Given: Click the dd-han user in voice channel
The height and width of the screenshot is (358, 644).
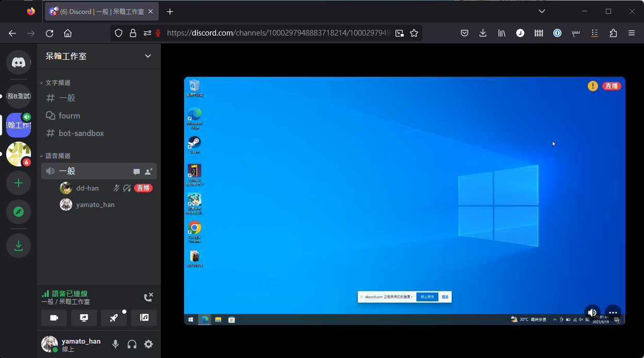Looking at the screenshot, I should [x=87, y=188].
